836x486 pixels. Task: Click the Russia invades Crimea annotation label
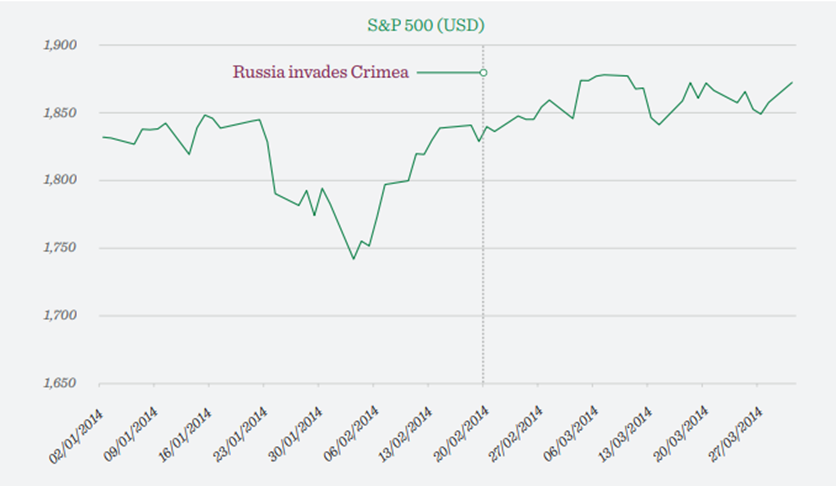(323, 72)
